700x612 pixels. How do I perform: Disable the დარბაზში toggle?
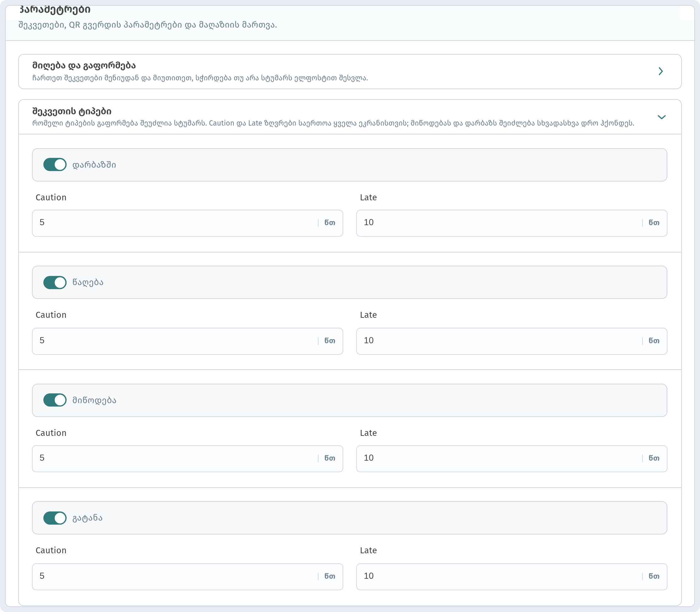tap(55, 165)
